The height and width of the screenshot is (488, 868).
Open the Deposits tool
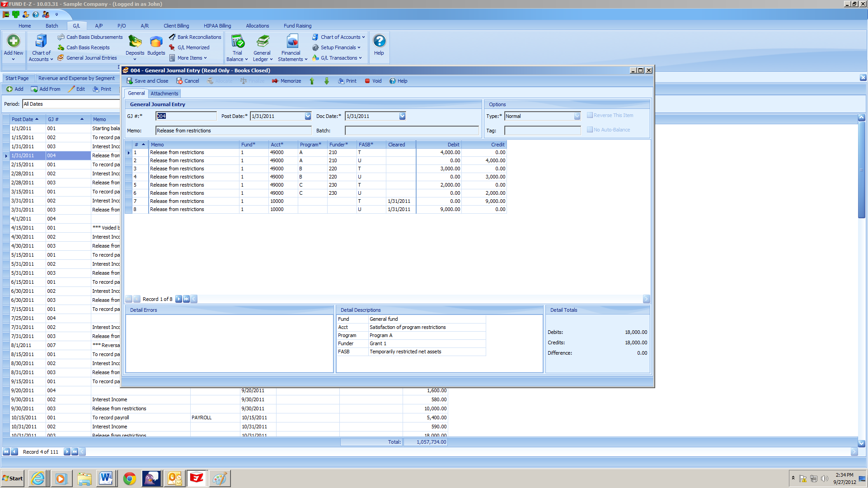(x=135, y=47)
